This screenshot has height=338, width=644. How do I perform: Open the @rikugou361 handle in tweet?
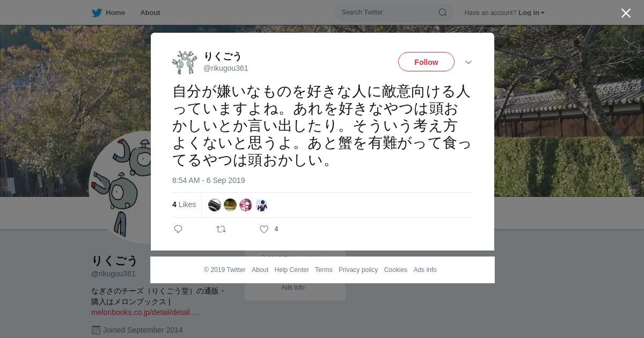[x=226, y=68]
